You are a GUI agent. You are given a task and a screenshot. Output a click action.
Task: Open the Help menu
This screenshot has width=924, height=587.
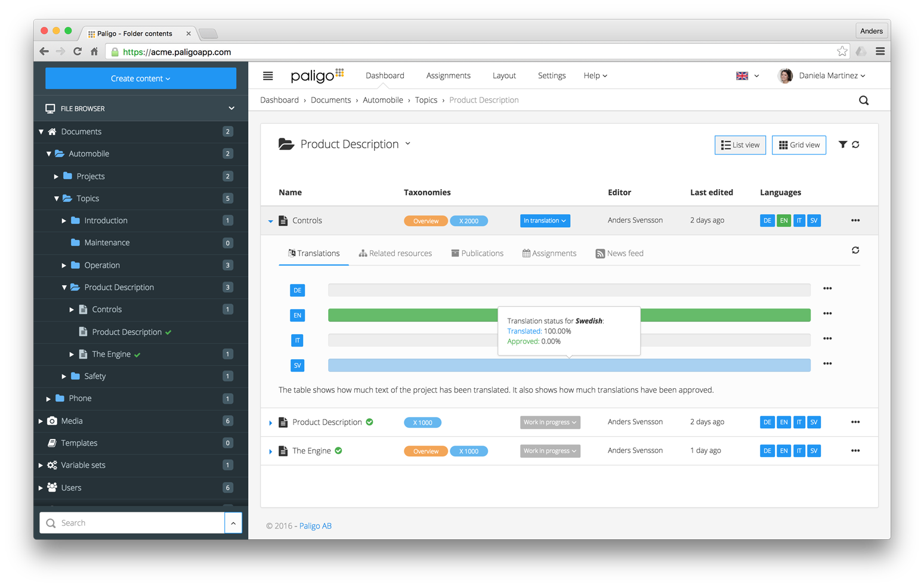point(595,76)
